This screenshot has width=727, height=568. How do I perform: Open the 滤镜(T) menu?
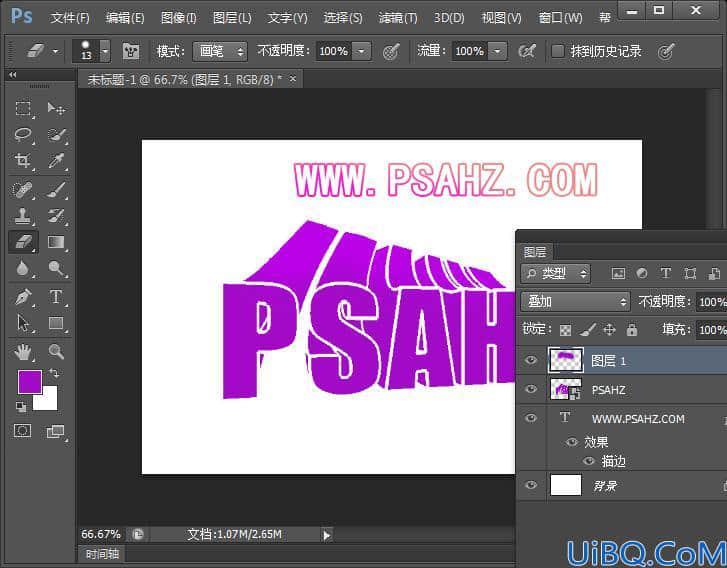point(398,18)
